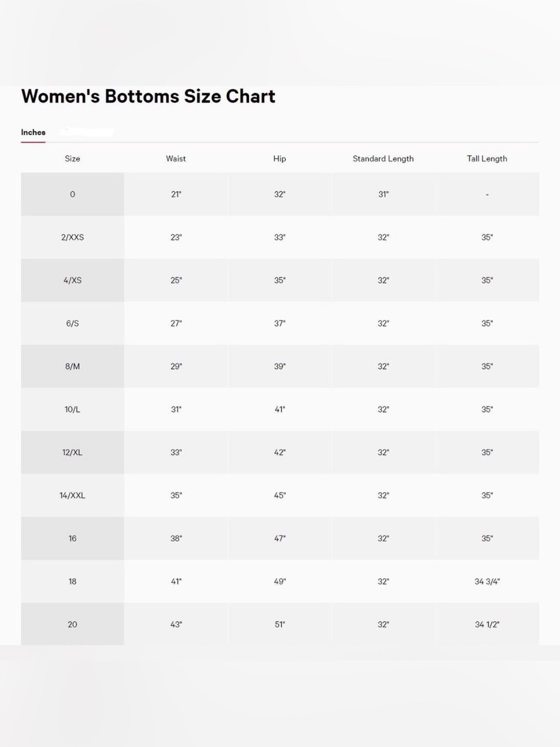
Task: Click the 34 1/2" tall length cell
Action: tap(487, 624)
